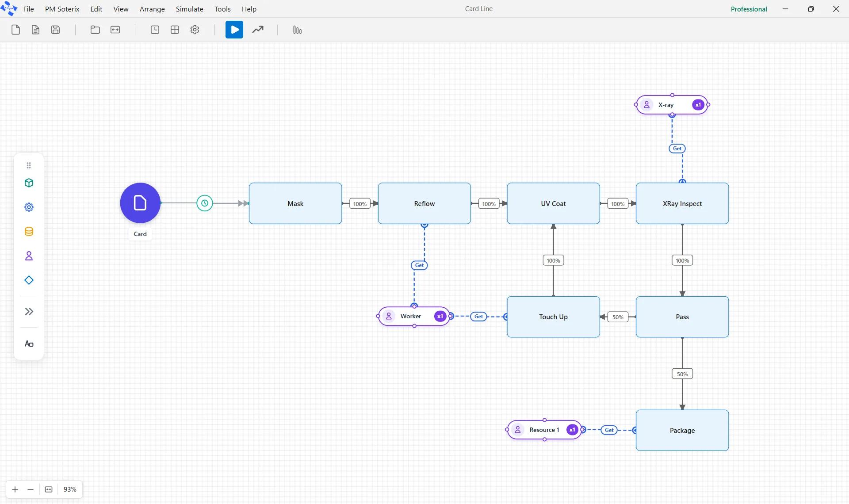Select the Mask activity box

pos(295,203)
